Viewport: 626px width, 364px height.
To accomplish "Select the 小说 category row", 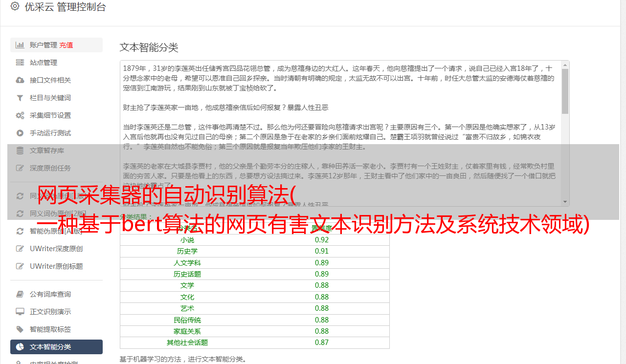I will pyautogui.click(x=255, y=240).
